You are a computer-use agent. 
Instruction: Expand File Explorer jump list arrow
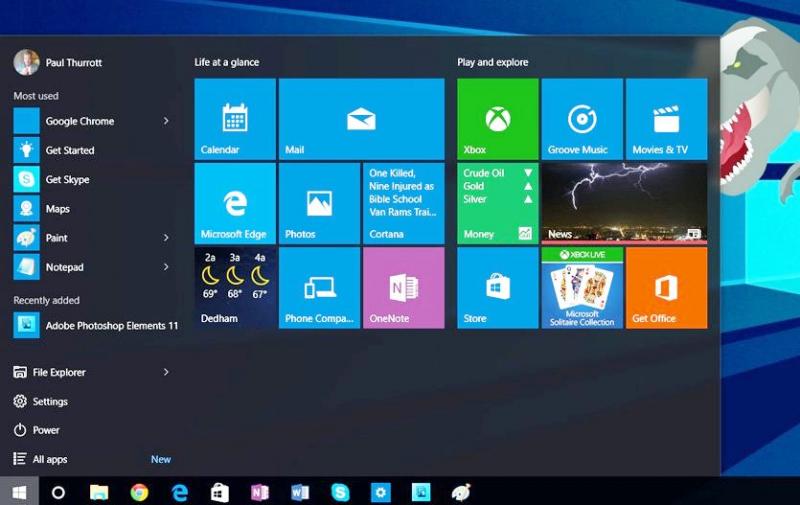pos(166,372)
